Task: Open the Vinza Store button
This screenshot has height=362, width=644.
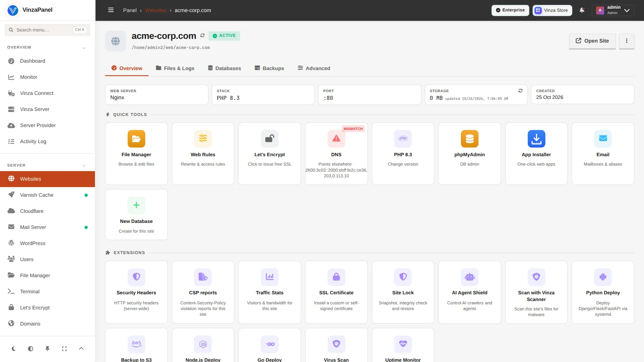Action: pos(552,10)
